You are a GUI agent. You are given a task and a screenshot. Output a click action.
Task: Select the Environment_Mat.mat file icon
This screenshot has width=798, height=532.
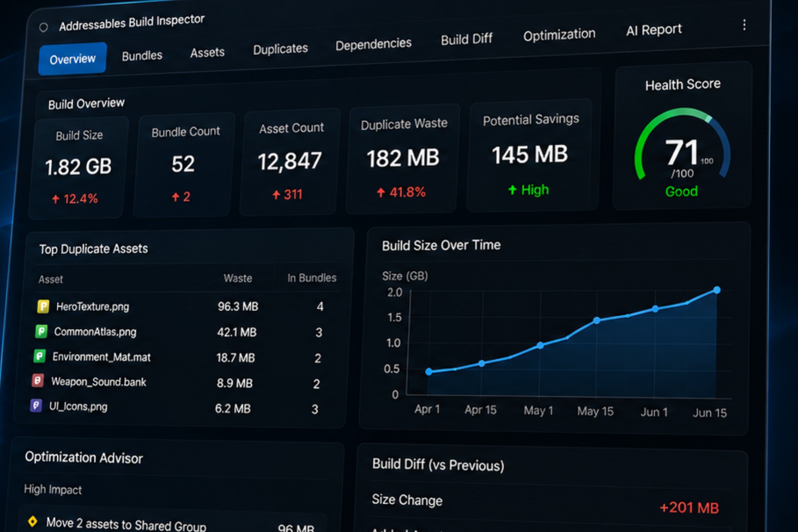pos(39,356)
